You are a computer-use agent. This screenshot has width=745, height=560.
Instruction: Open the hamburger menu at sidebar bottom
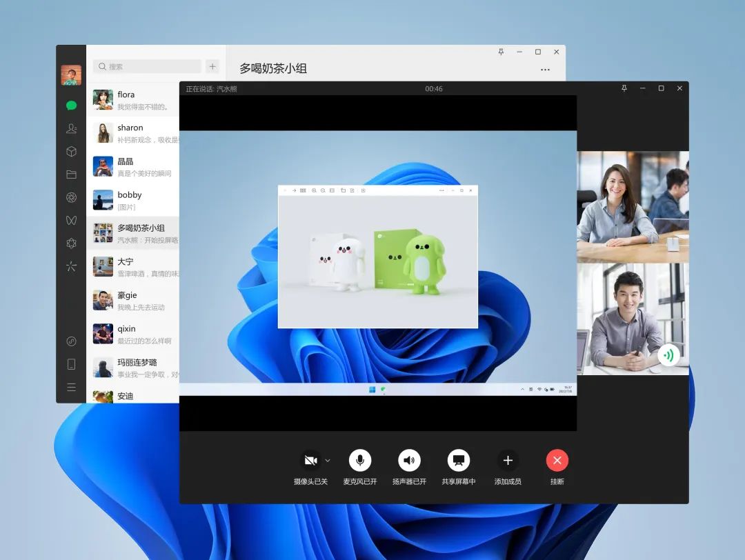(x=71, y=387)
